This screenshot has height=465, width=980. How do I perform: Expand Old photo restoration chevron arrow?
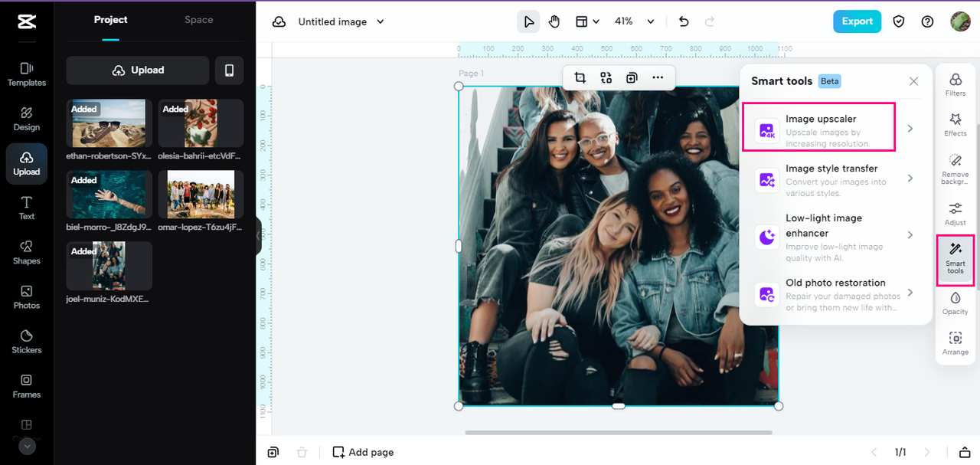[x=910, y=292]
